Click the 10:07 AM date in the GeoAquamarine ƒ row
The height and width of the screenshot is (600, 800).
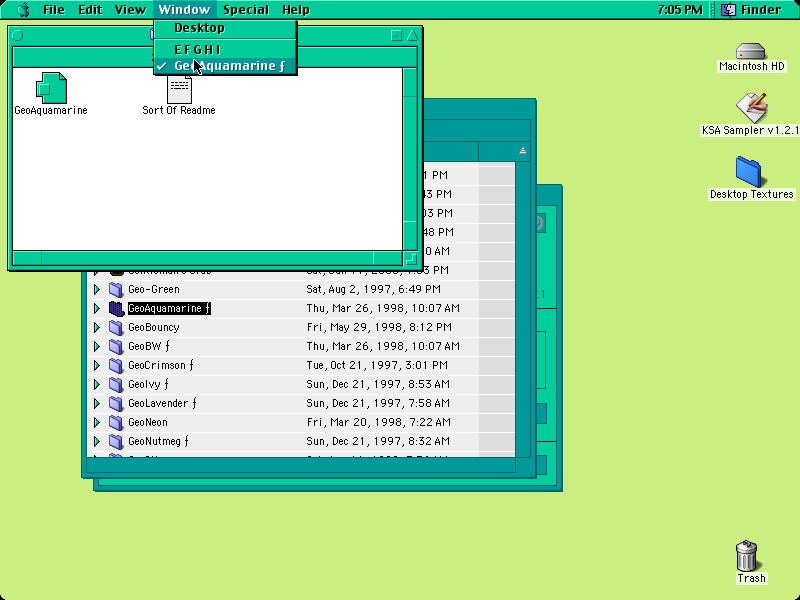tap(383, 308)
